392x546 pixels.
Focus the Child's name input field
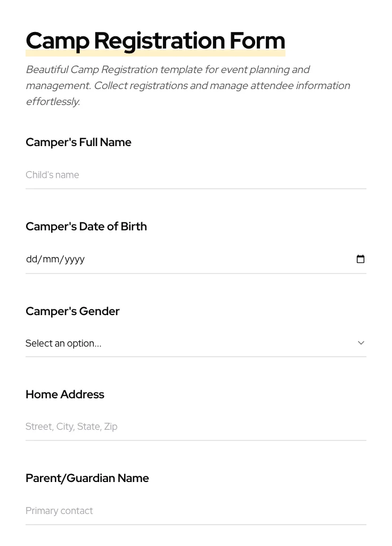(195, 175)
